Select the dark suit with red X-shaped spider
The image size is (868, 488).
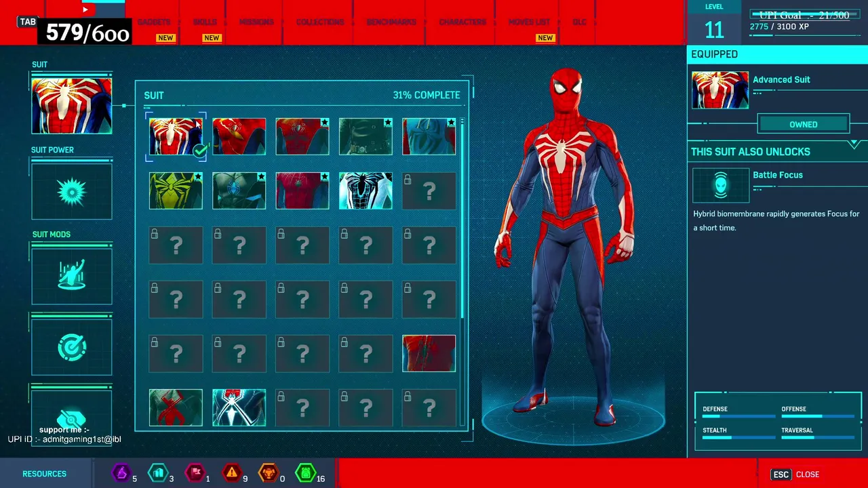[176, 407]
